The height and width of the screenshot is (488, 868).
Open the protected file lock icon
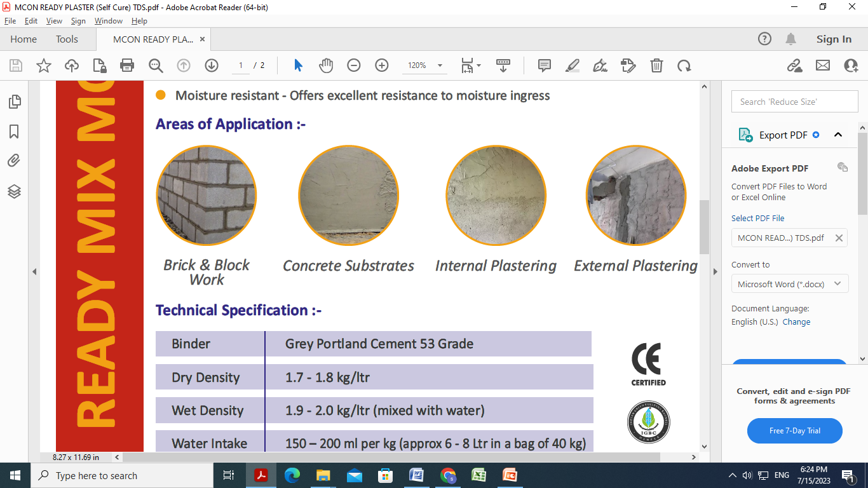(x=99, y=65)
